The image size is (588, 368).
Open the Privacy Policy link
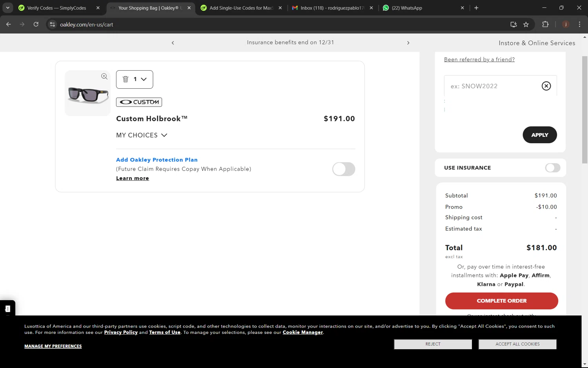pos(121,332)
